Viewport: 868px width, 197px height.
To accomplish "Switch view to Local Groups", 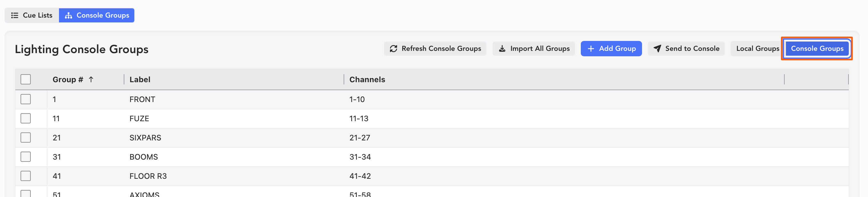I will (757, 49).
